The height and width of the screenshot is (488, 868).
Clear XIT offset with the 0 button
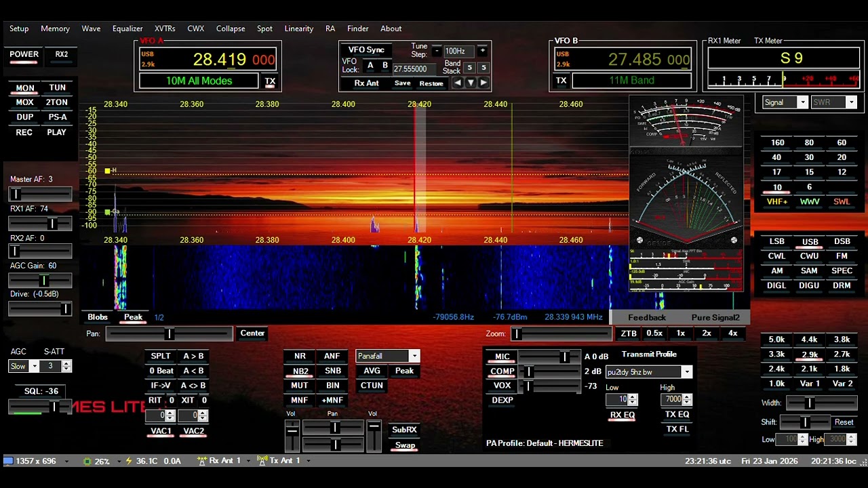click(x=204, y=401)
